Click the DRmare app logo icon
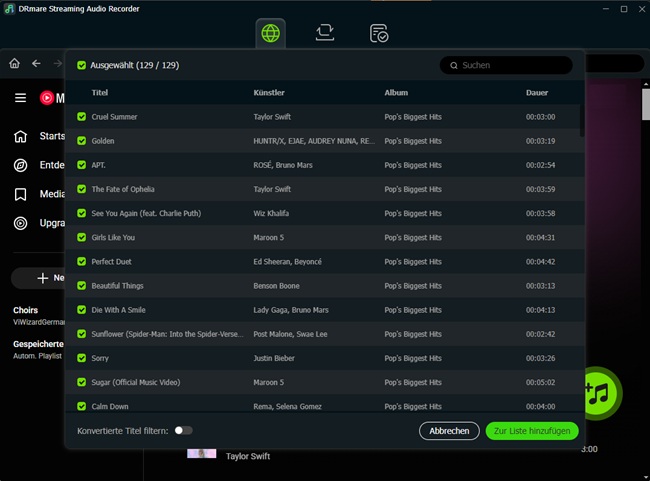This screenshot has width=650, height=481. [x=9, y=9]
